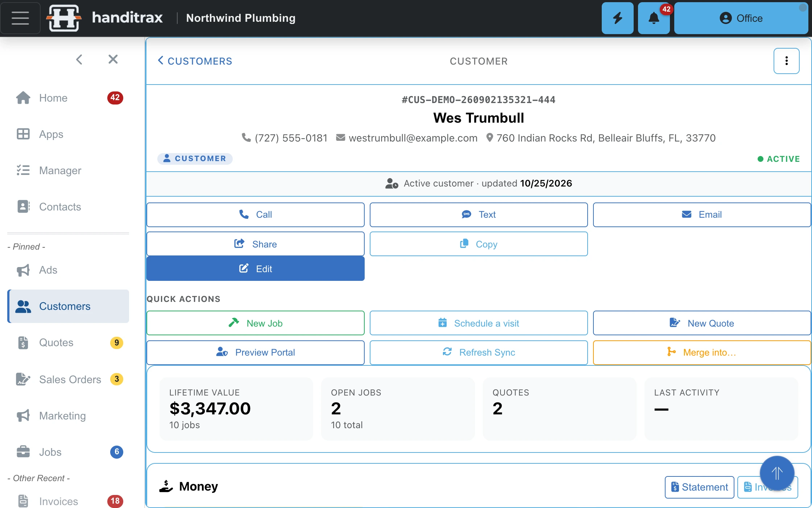Click the Edit customer button
Screen dimensions: 812x508
(x=256, y=269)
